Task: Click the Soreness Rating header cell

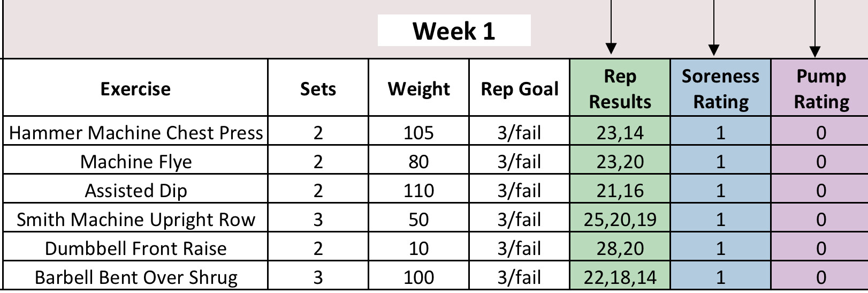Action: point(720,88)
